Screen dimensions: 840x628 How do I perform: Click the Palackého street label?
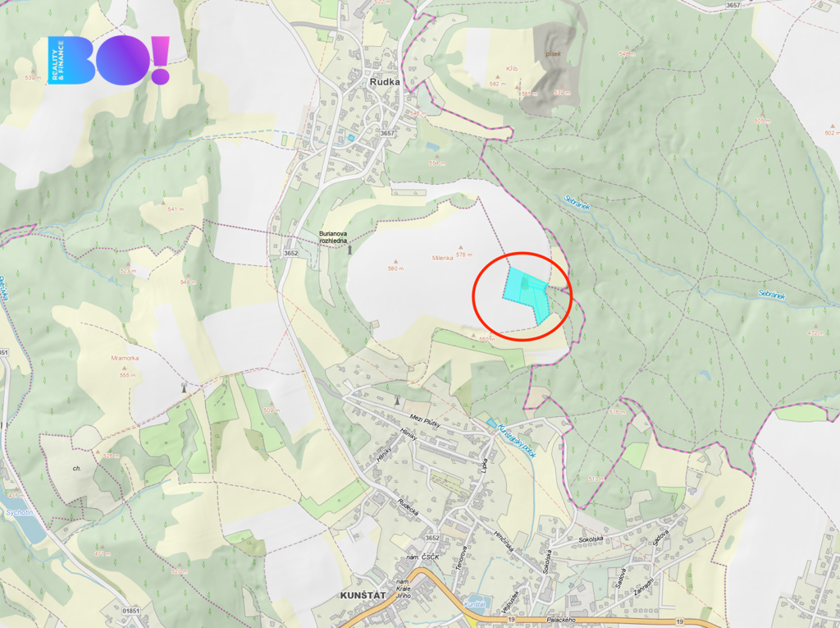561,620
